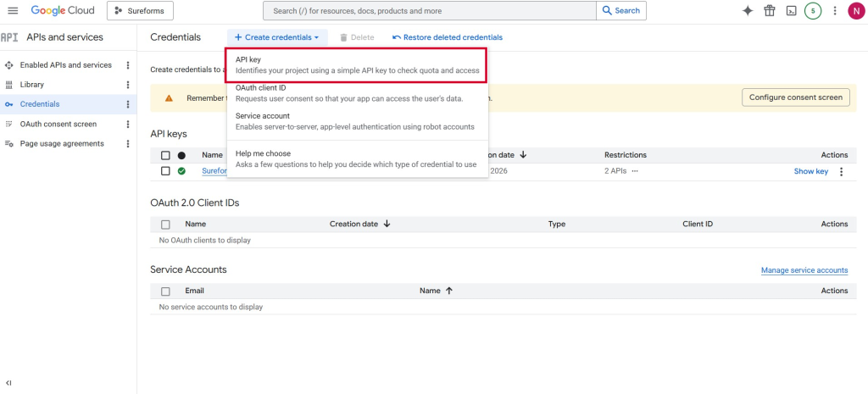This screenshot has height=394, width=868.
Task: Click the Email column header
Action: [x=194, y=291]
